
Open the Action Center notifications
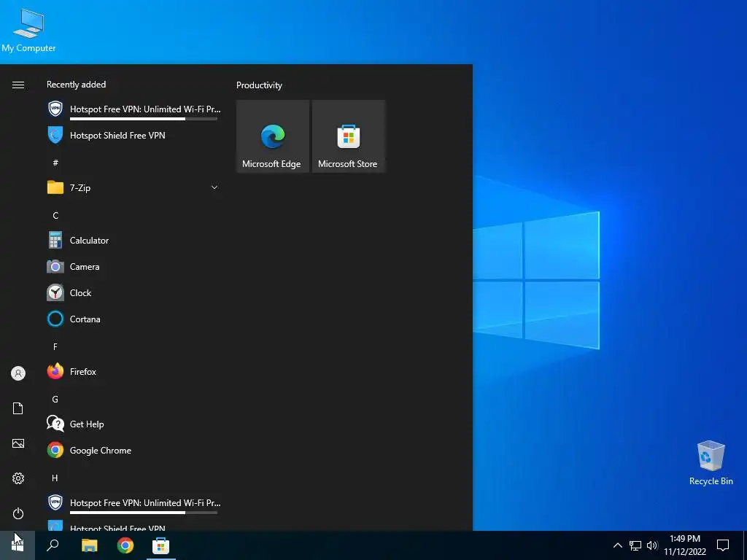(x=723, y=545)
